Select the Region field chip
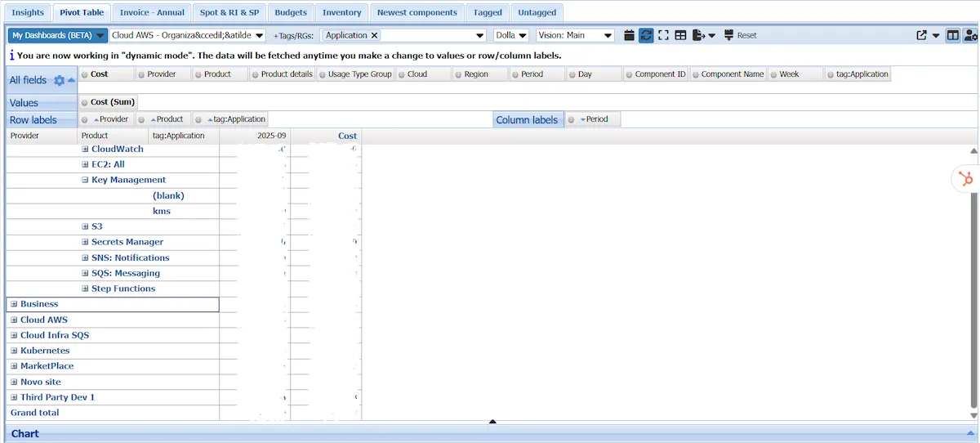The height and width of the screenshot is (443, 980). point(481,74)
